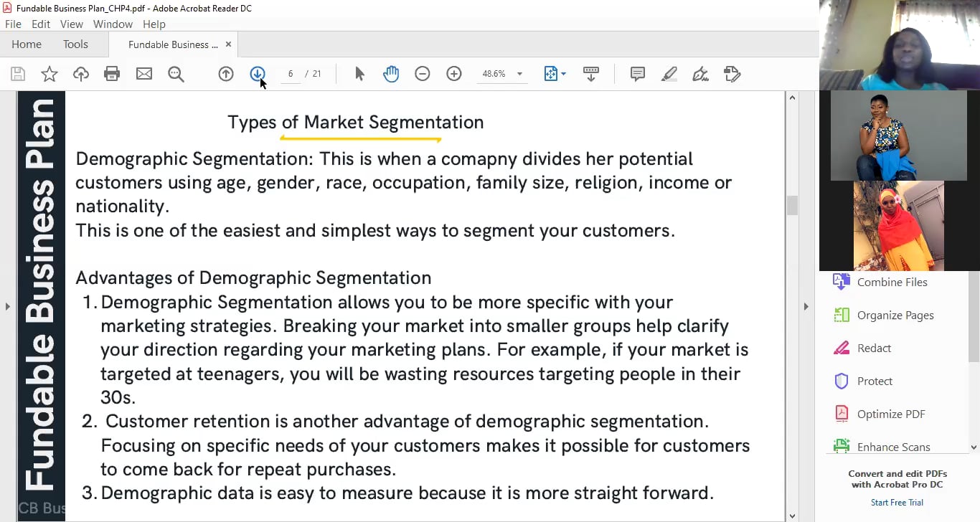Click the top presenter video thumbnail
The image size is (980, 522).
900,44
